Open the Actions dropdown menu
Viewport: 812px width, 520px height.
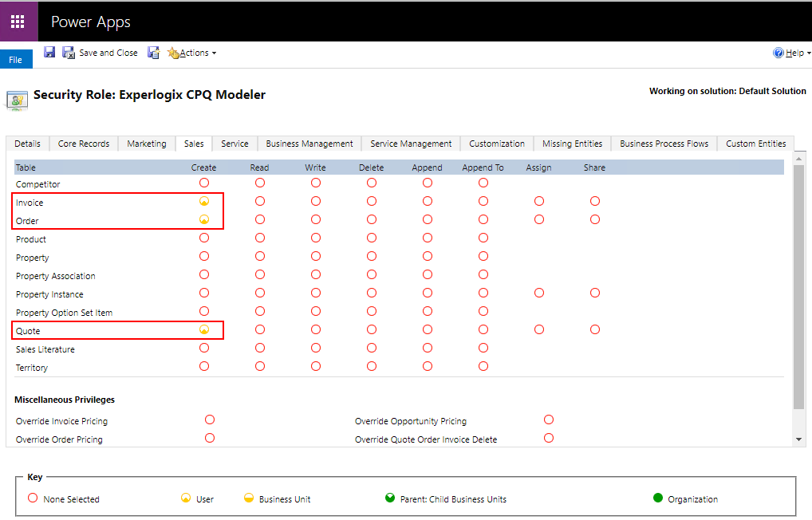click(x=192, y=53)
